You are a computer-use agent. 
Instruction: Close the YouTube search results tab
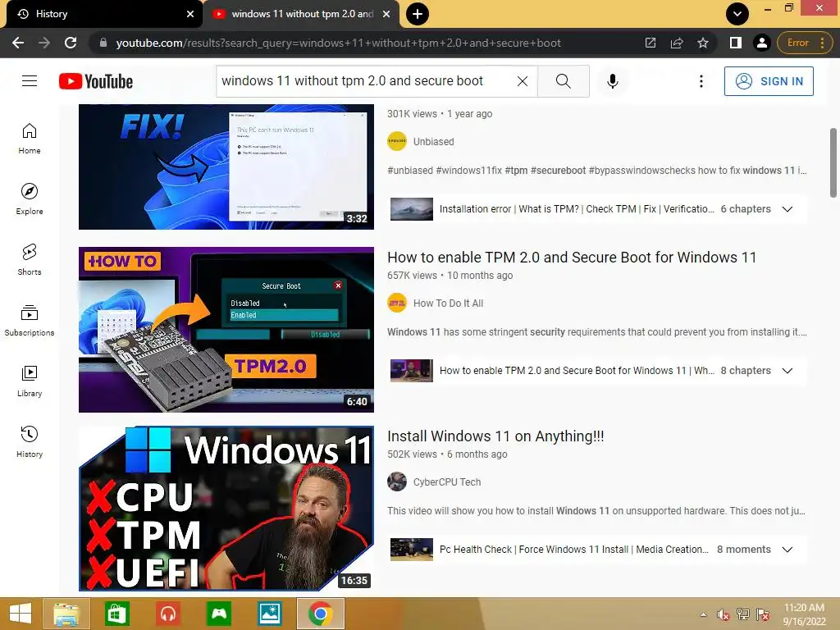(x=386, y=14)
